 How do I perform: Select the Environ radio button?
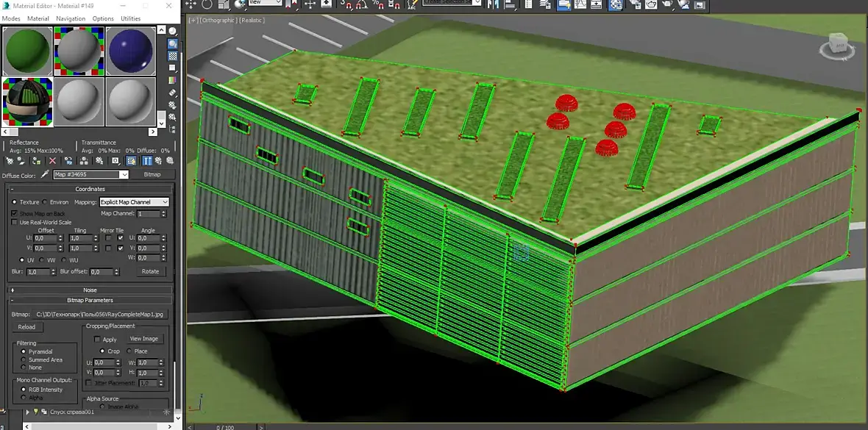(45, 203)
